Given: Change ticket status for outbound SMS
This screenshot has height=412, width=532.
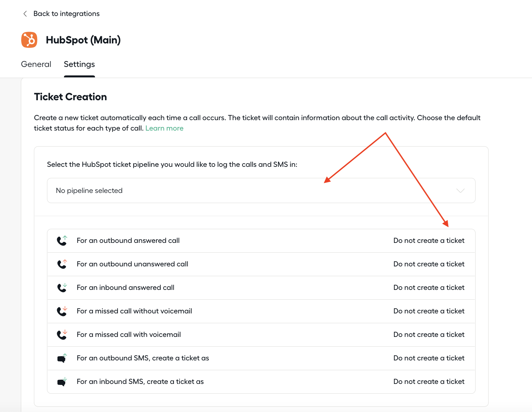Looking at the screenshot, I should (x=429, y=358).
